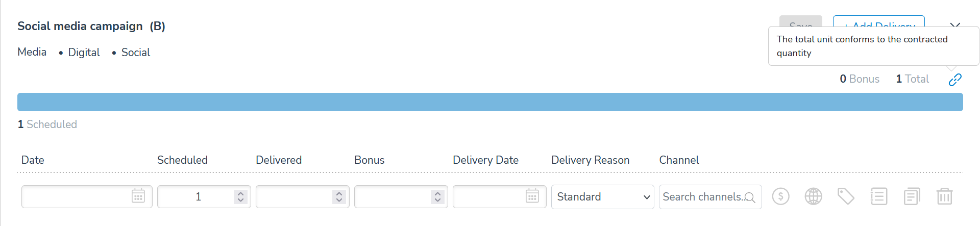Viewport: 980px width, 226px height.
Task: Close the Social media campaign panel
Action: pos(955,24)
